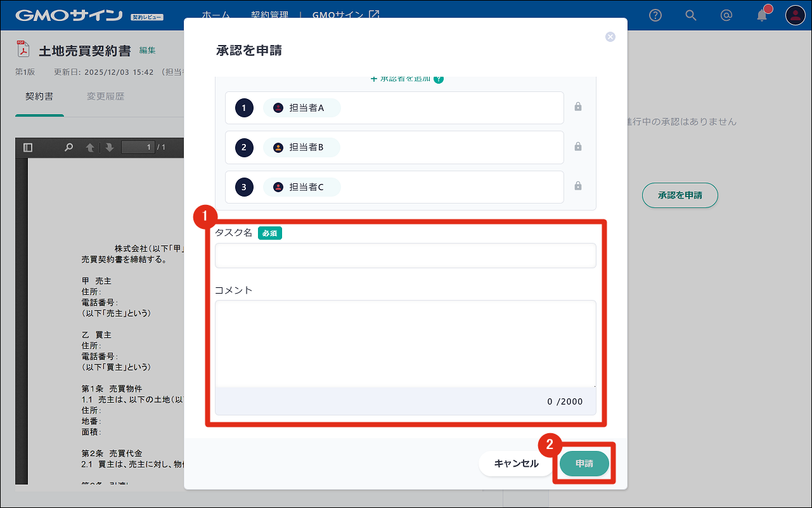Toggle the PDF viewer sidebar panel

28,148
